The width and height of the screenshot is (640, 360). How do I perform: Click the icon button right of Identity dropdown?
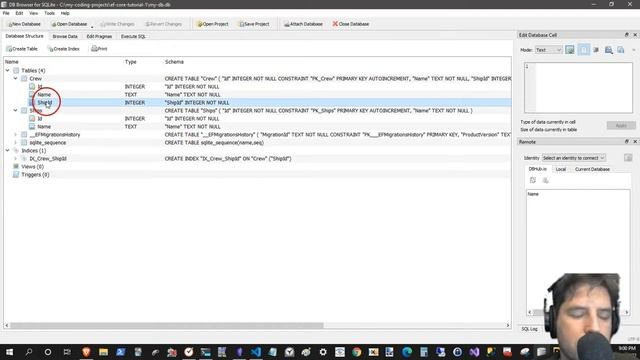pos(628,158)
